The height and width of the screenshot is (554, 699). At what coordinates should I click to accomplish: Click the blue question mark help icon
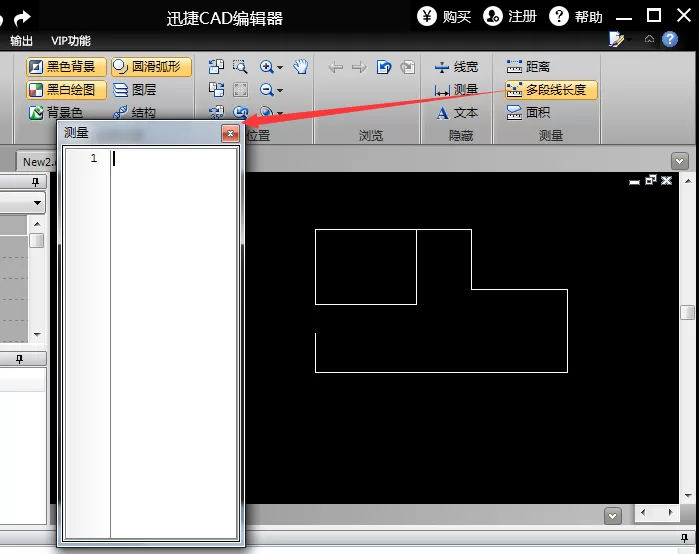pyautogui.click(x=670, y=39)
